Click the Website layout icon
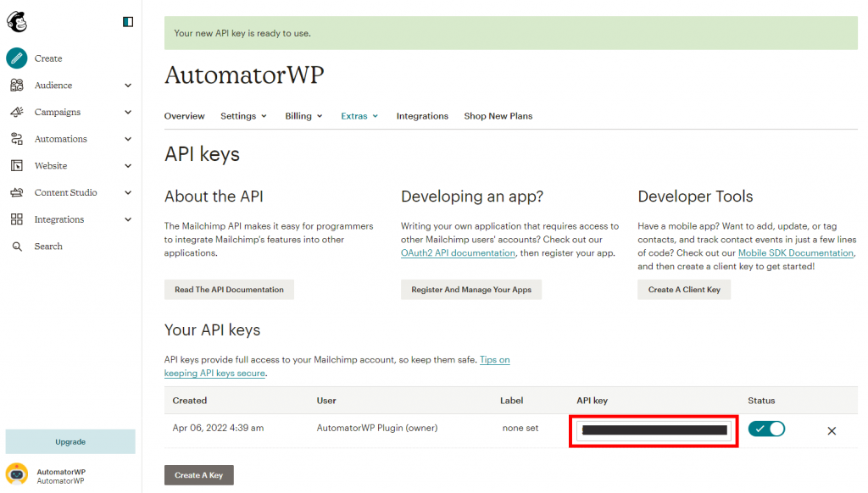 tap(17, 166)
